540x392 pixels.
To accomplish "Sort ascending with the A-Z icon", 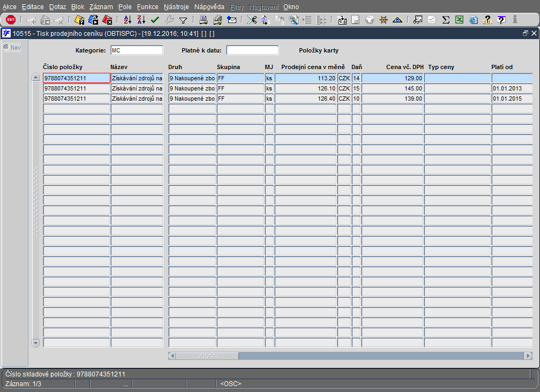I will pos(127,20).
